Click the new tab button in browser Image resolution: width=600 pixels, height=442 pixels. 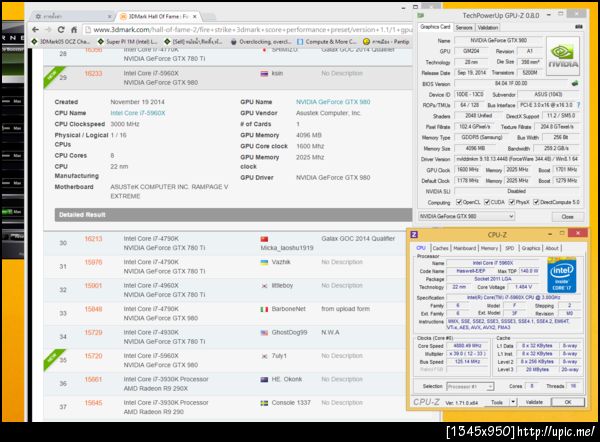209,16
